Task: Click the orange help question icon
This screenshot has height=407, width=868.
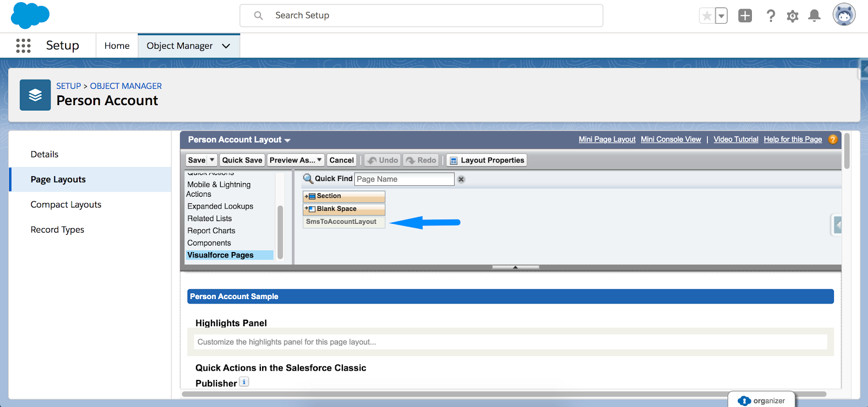Action: [833, 139]
